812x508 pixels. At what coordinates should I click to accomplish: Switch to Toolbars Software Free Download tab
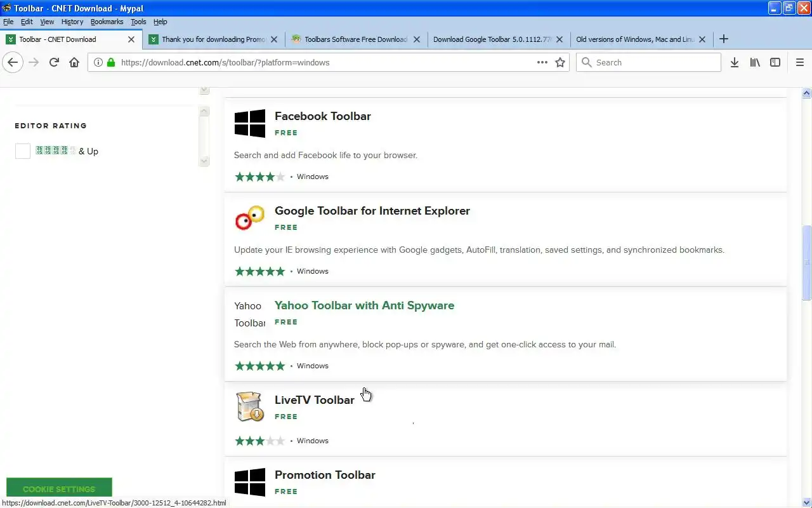[x=356, y=39]
